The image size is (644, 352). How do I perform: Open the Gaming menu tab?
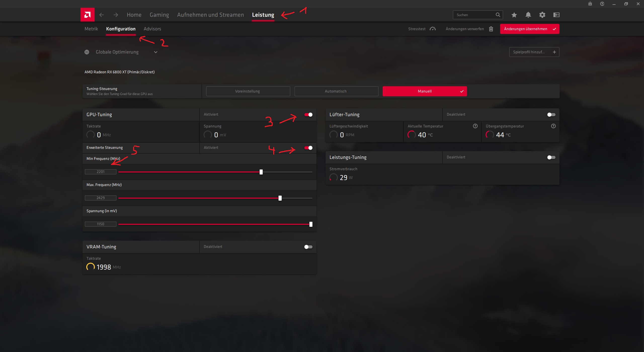159,15
